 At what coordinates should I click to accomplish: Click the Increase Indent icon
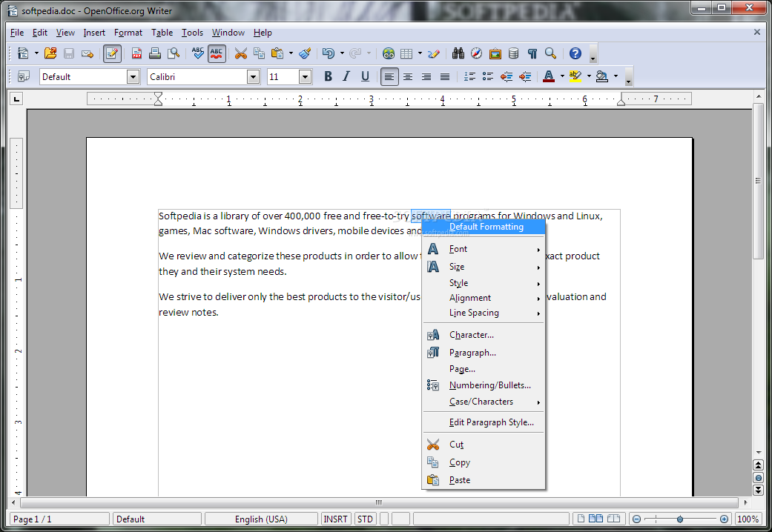[525, 76]
